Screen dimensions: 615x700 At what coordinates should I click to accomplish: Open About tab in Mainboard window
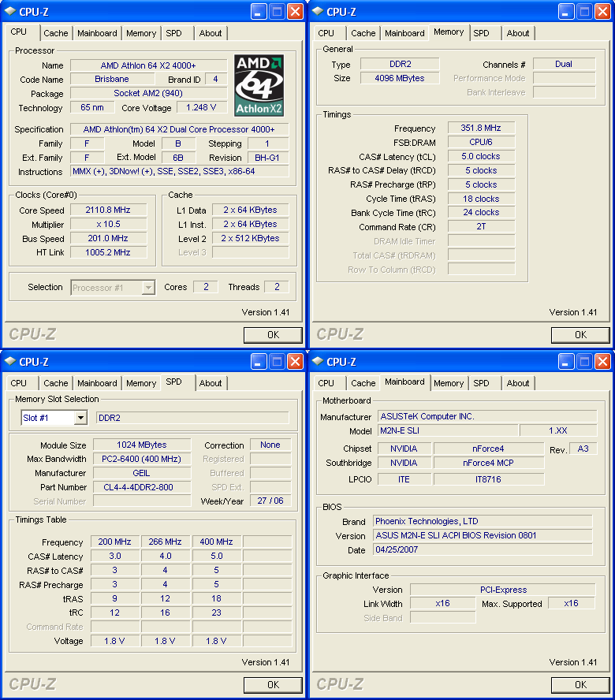[x=518, y=383]
